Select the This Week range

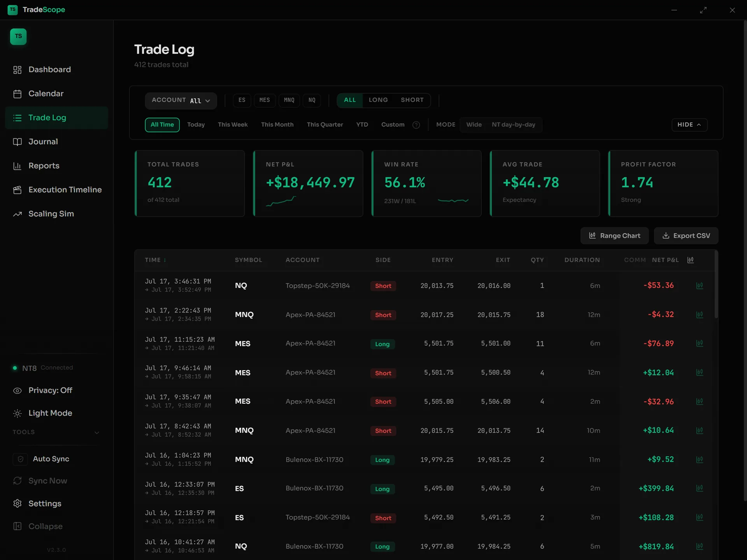coord(233,125)
